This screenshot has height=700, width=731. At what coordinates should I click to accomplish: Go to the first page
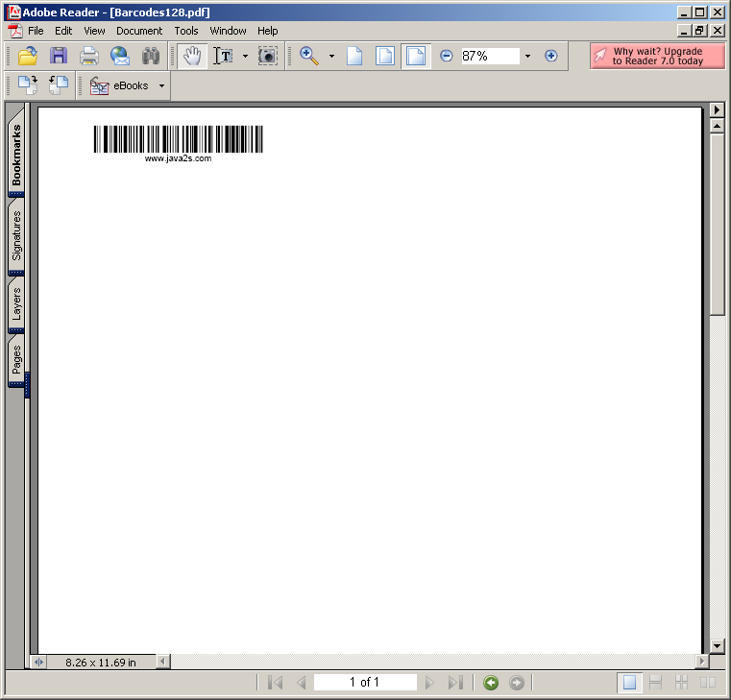[x=275, y=683]
